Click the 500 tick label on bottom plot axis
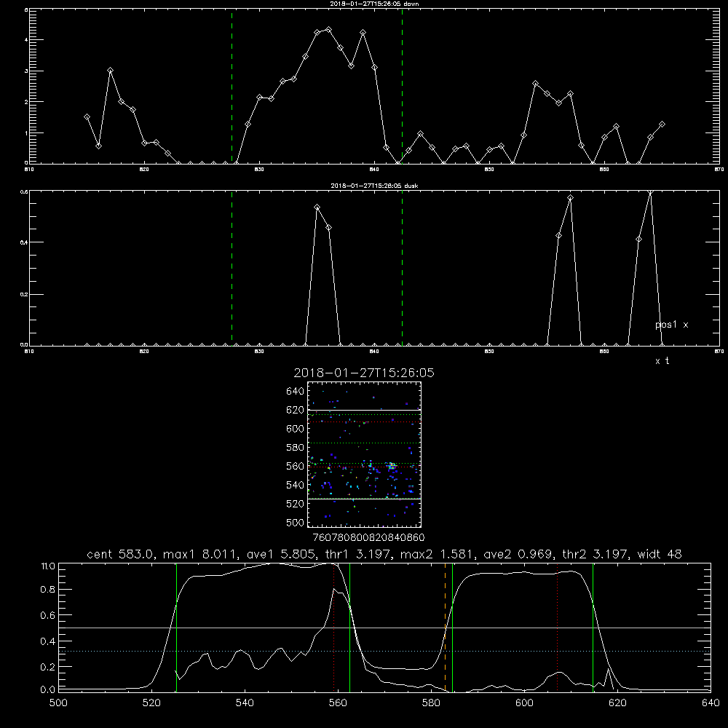Screen dimensions: 728x728 point(58,703)
